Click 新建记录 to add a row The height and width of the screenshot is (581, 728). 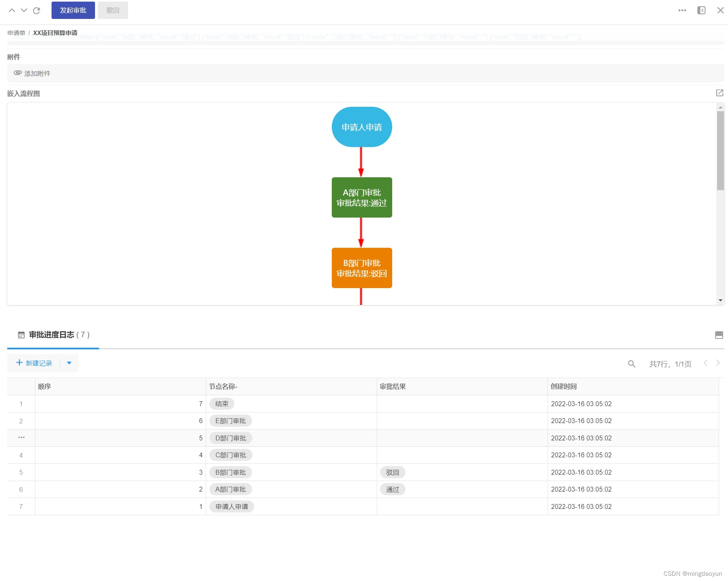pyautogui.click(x=34, y=363)
